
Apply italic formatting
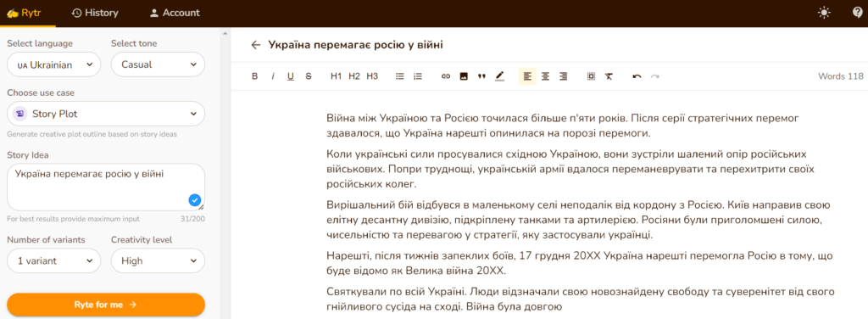[272, 76]
